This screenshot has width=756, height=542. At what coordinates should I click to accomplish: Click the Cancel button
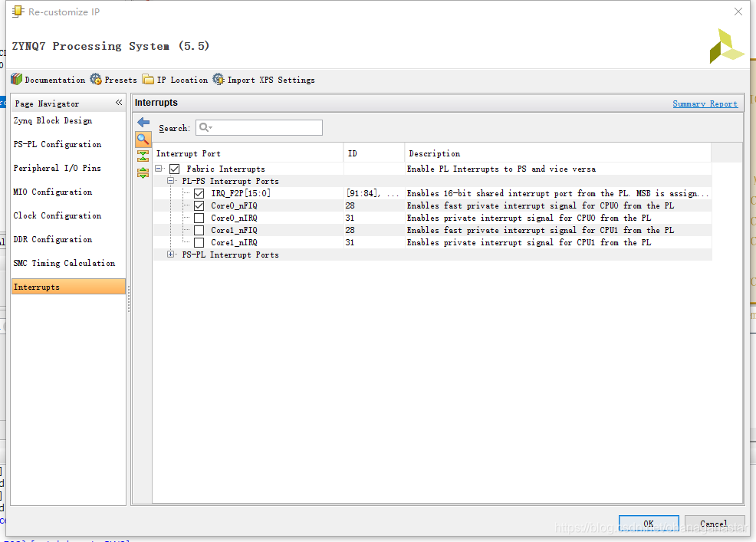point(714,524)
